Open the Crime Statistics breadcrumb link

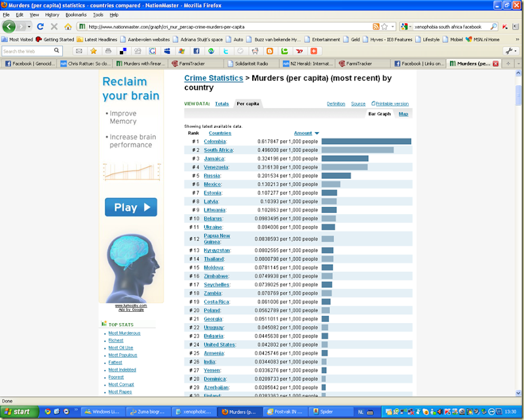214,78
